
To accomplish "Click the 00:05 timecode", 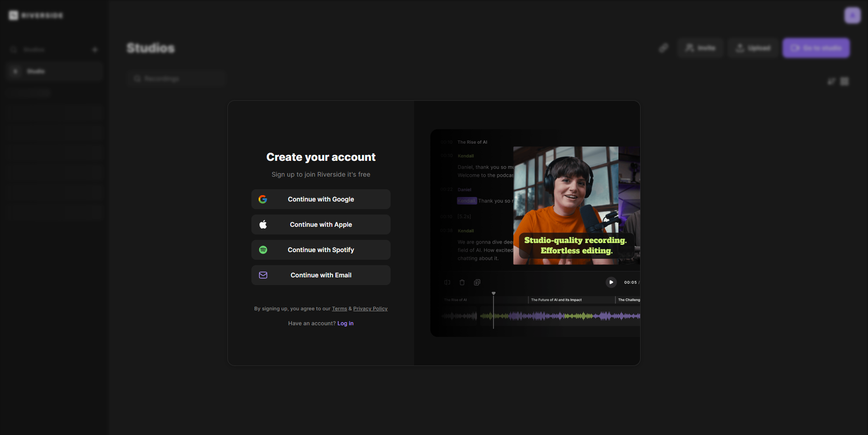I will click(630, 282).
